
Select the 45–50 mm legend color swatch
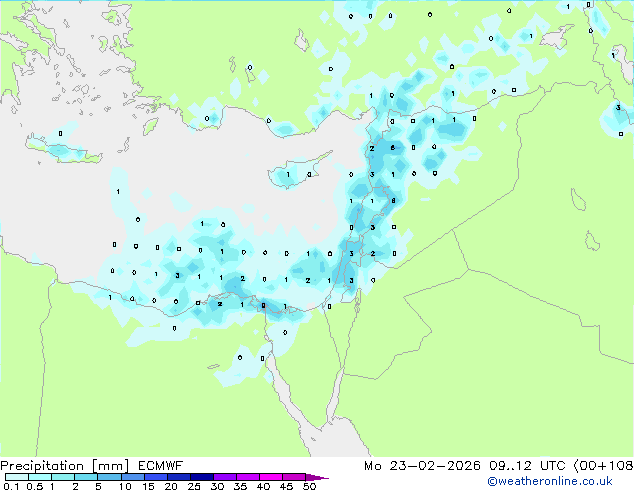(294, 477)
